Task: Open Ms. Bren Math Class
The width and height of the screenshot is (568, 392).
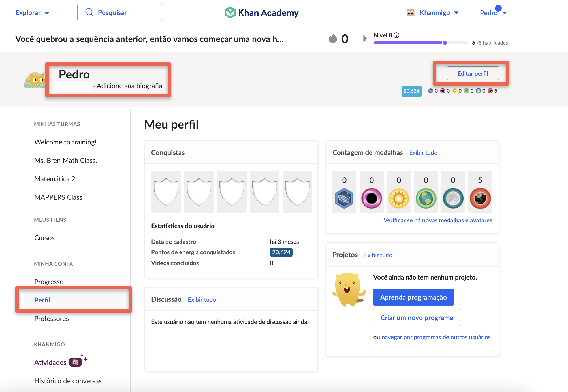Action: 66,160
